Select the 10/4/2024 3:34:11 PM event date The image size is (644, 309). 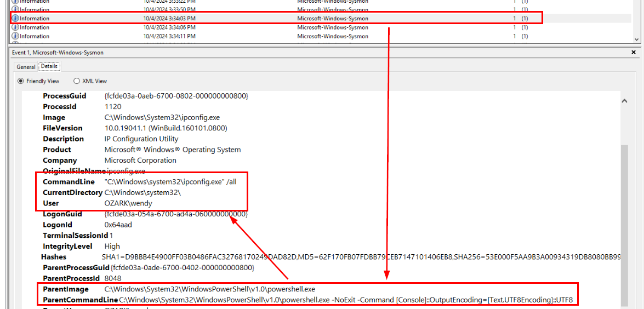pos(169,37)
